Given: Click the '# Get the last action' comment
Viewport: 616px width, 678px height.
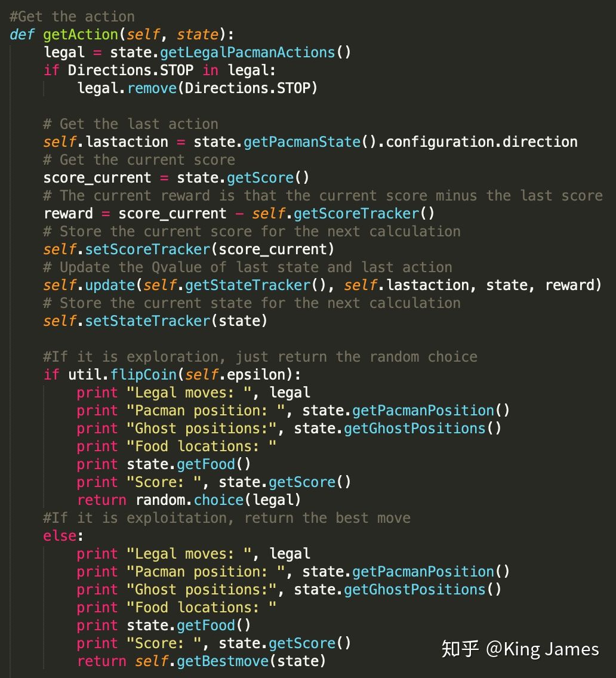Looking at the screenshot, I should tap(131, 124).
